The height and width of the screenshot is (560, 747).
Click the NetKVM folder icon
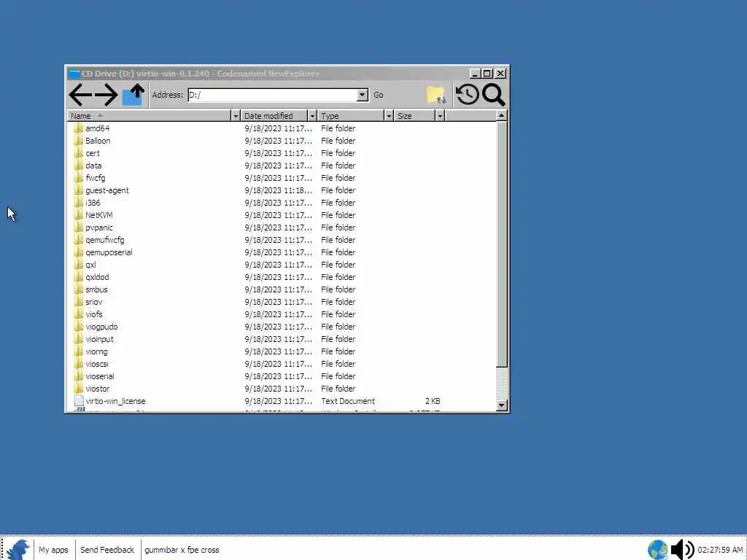[79, 215]
